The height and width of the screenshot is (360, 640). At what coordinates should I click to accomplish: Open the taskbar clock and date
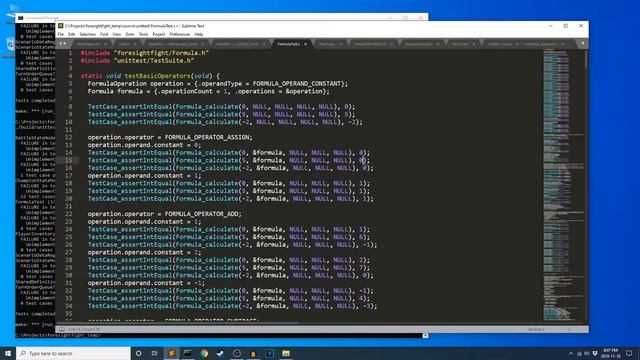click(610, 353)
